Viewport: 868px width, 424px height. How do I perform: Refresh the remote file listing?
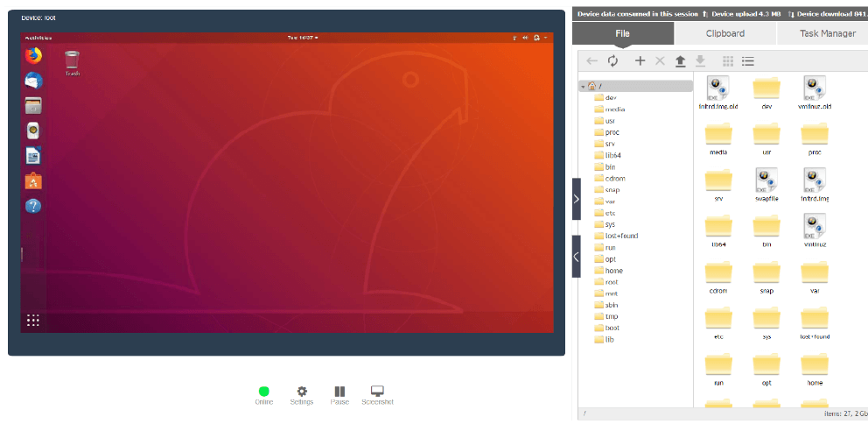pos(612,61)
